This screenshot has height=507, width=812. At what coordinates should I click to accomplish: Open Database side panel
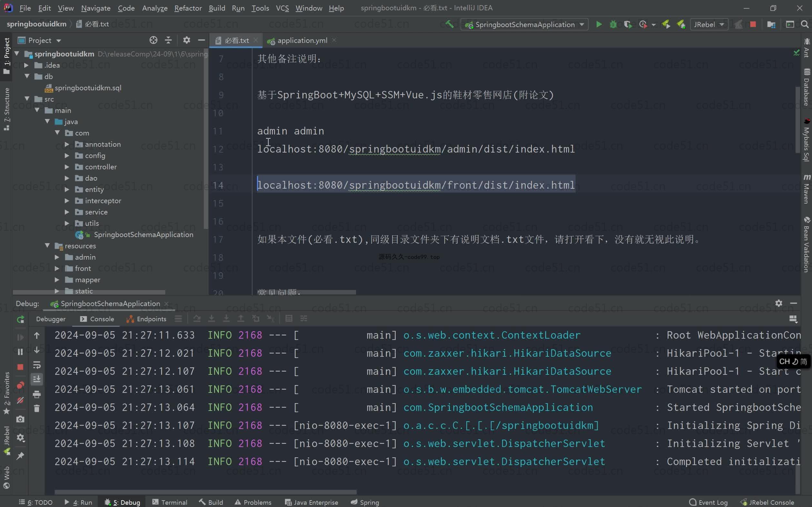807,87
